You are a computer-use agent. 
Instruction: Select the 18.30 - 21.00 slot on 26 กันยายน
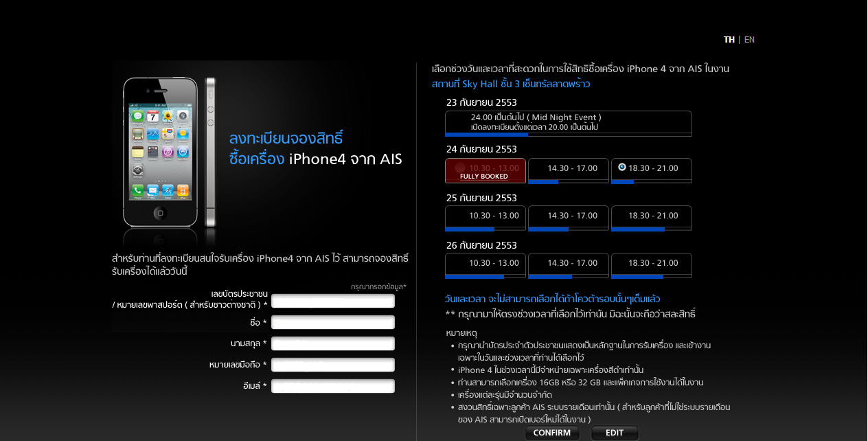[x=652, y=265]
